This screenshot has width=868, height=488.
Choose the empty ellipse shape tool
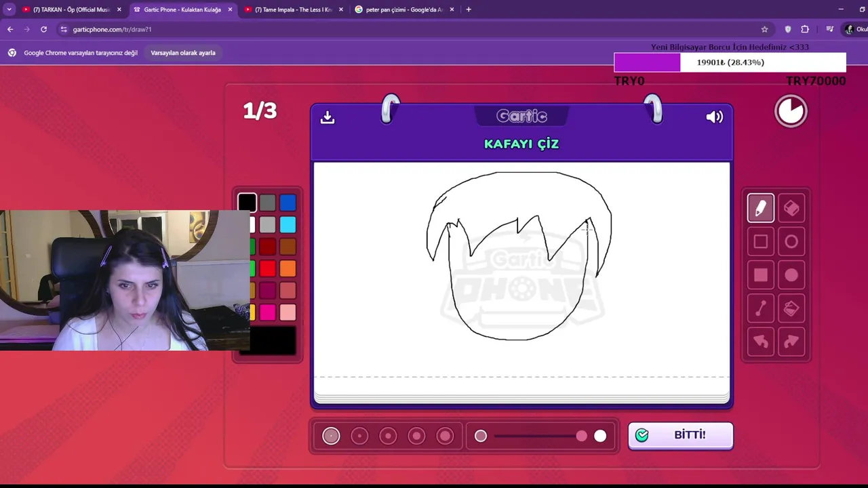tap(791, 241)
